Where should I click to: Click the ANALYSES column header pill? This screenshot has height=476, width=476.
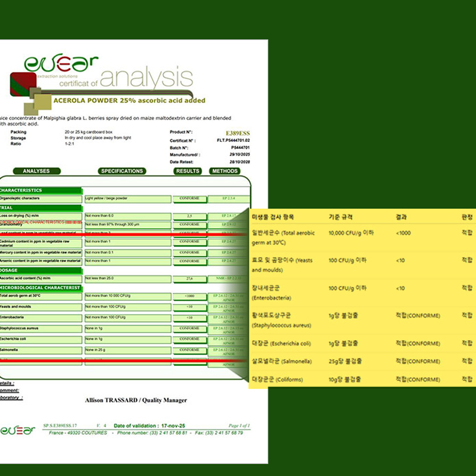coord(37,171)
